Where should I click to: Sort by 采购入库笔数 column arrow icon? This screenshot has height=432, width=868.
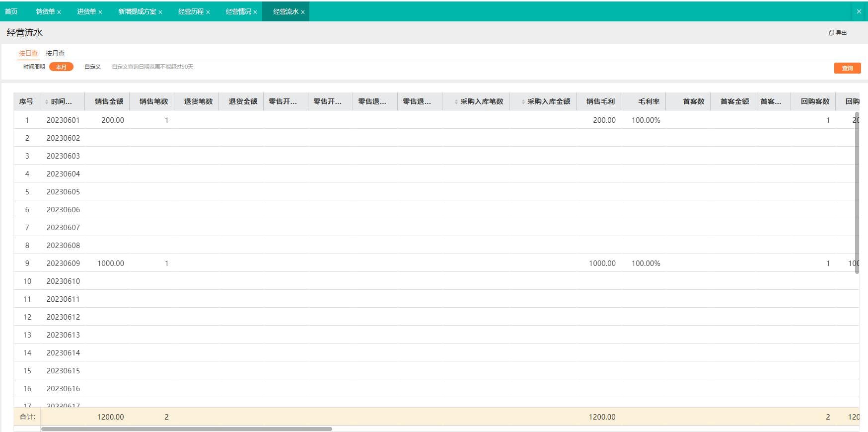tap(456, 102)
